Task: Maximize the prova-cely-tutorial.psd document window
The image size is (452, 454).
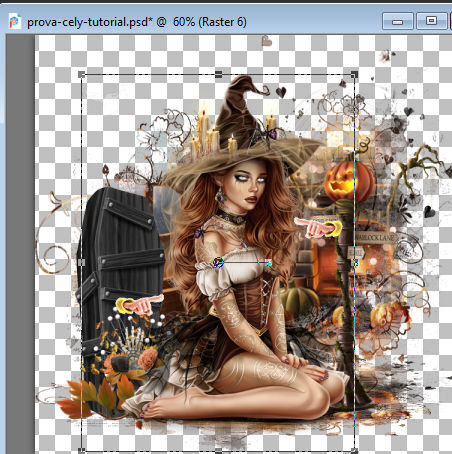Action: tap(431, 21)
